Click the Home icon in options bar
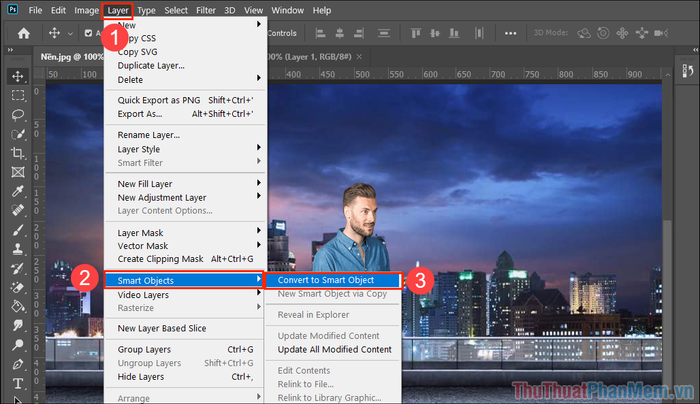The image size is (700, 404). (23, 33)
